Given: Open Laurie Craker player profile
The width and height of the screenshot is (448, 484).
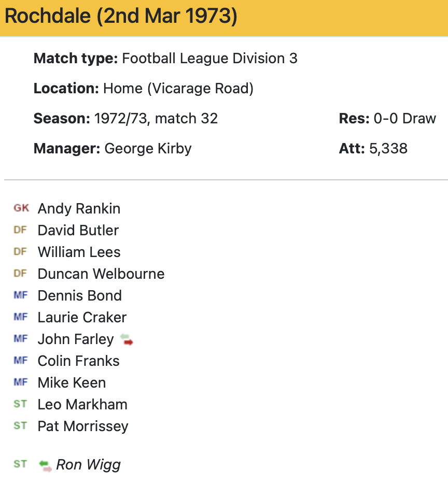Looking at the screenshot, I should (x=82, y=317).
